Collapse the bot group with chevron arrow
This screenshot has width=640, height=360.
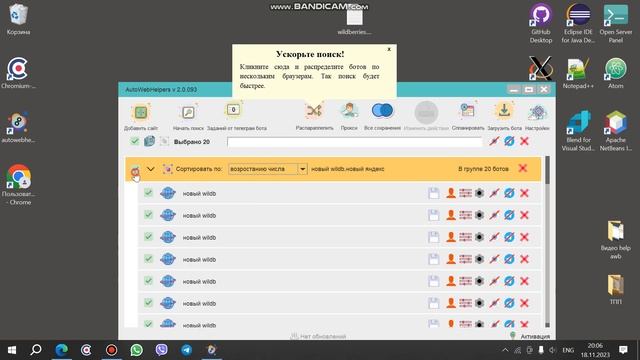click(x=151, y=169)
